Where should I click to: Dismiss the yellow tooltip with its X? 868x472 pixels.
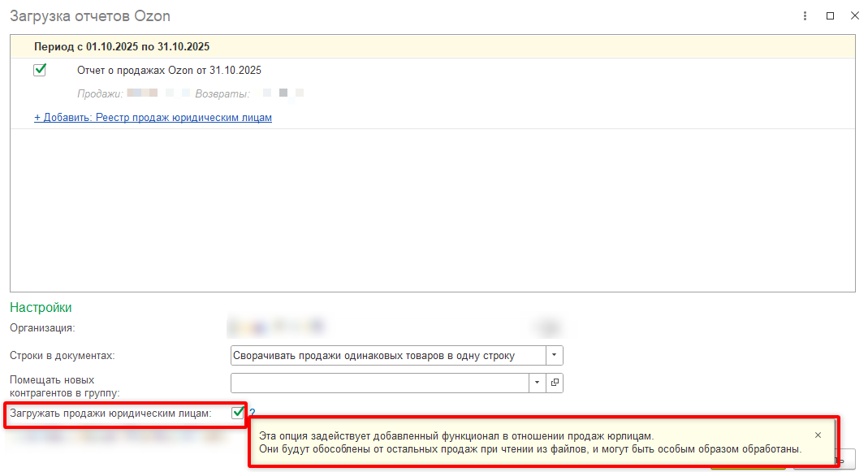pyautogui.click(x=818, y=435)
